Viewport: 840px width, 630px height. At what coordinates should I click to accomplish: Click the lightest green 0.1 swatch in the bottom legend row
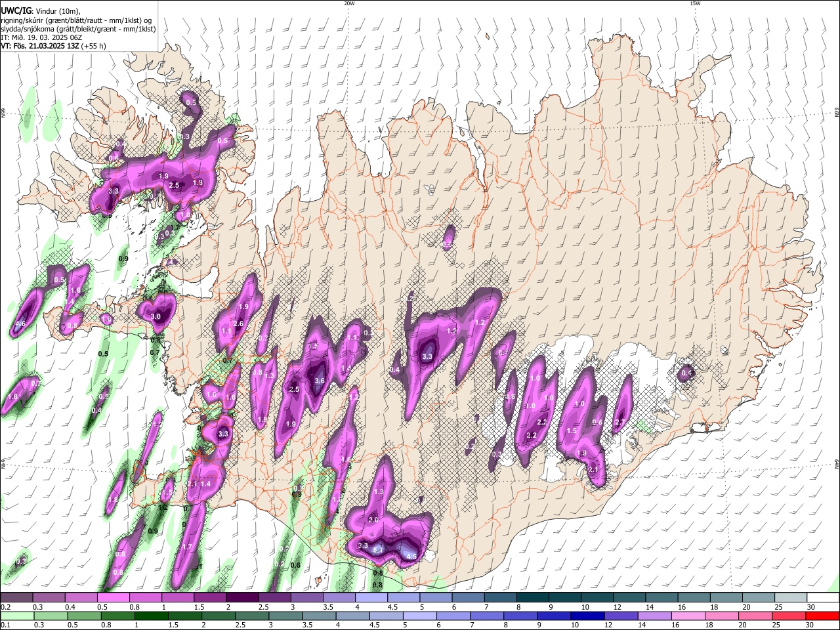coord(16,616)
